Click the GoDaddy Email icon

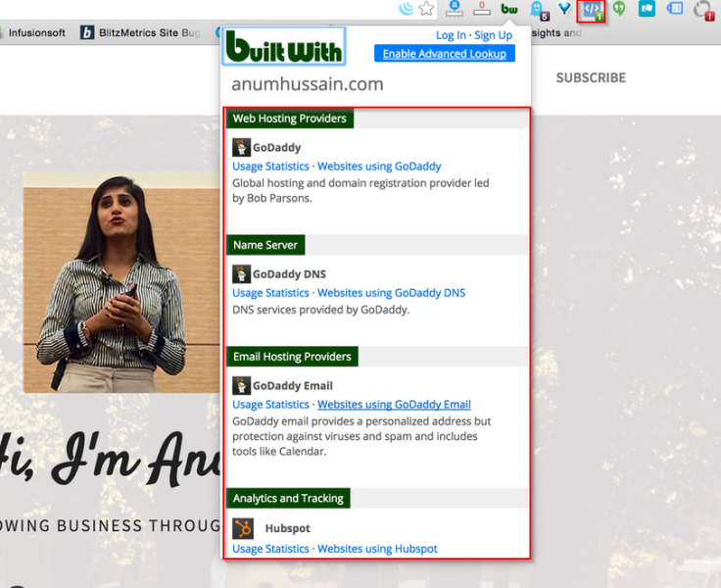tap(241, 385)
